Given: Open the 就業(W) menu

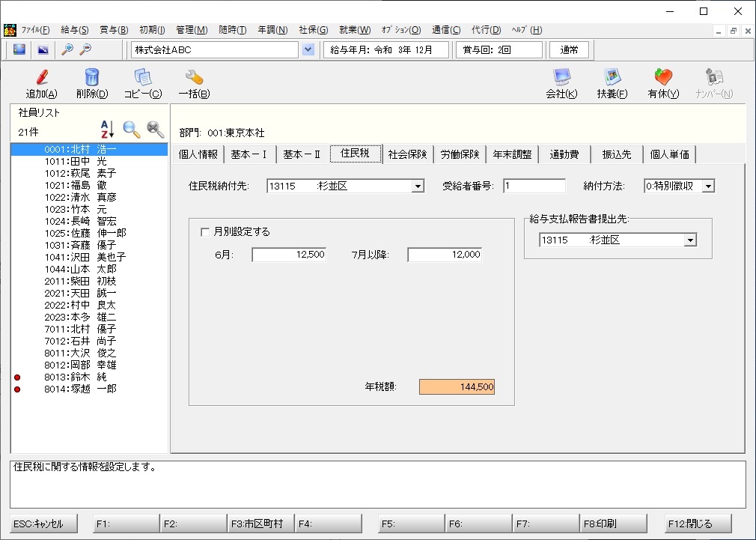Looking at the screenshot, I should pyautogui.click(x=355, y=30).
